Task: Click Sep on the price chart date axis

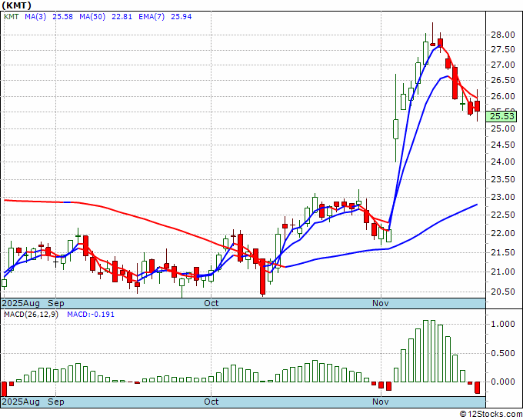Action: tap(56, 304)
